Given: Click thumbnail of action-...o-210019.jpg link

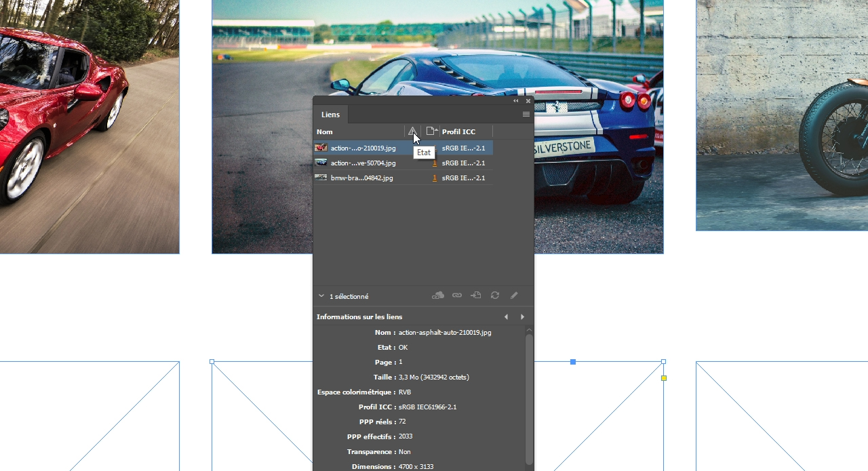Looking at the screenshot, I should point(321,148).
